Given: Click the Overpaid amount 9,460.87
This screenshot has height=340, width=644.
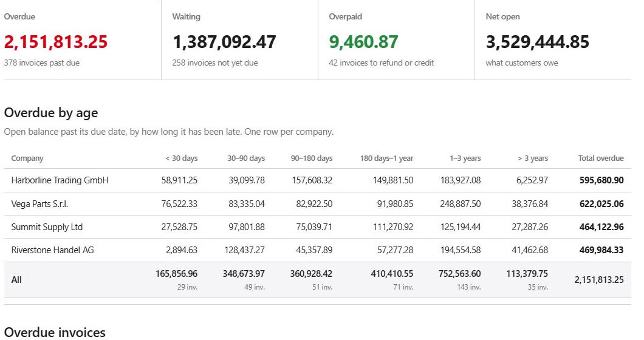Looking at the screenshot, I should (363, 42).
